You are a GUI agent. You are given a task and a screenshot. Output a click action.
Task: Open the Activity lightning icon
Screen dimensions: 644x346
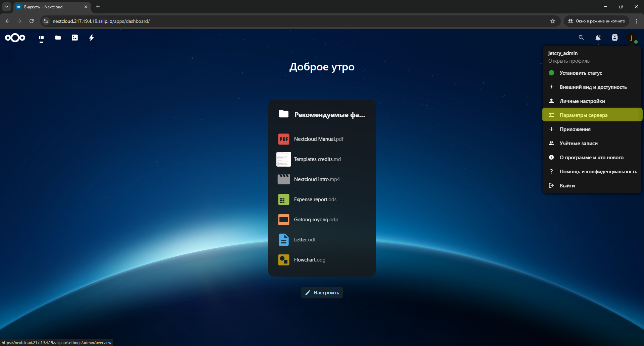click(x=92, y=38)
